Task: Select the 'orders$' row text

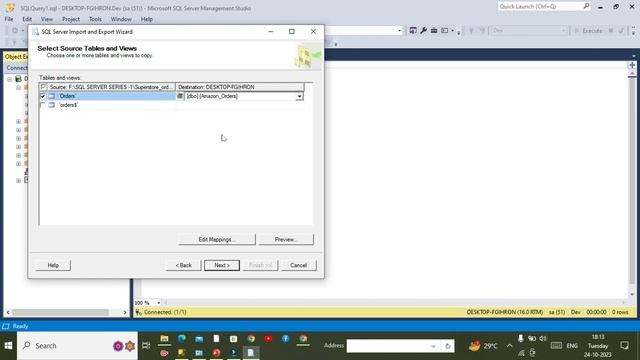Action: click(69, 105)
